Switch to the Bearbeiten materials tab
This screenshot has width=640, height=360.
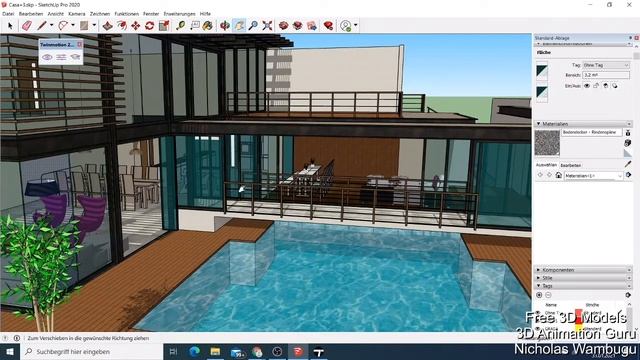coord(571,165)
